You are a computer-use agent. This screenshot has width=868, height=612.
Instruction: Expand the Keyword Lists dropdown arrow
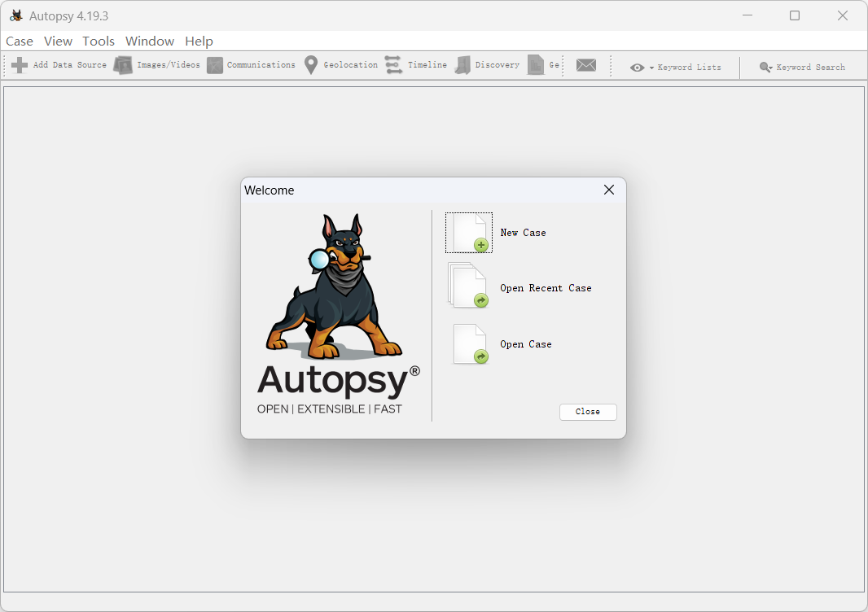[651, 68]
